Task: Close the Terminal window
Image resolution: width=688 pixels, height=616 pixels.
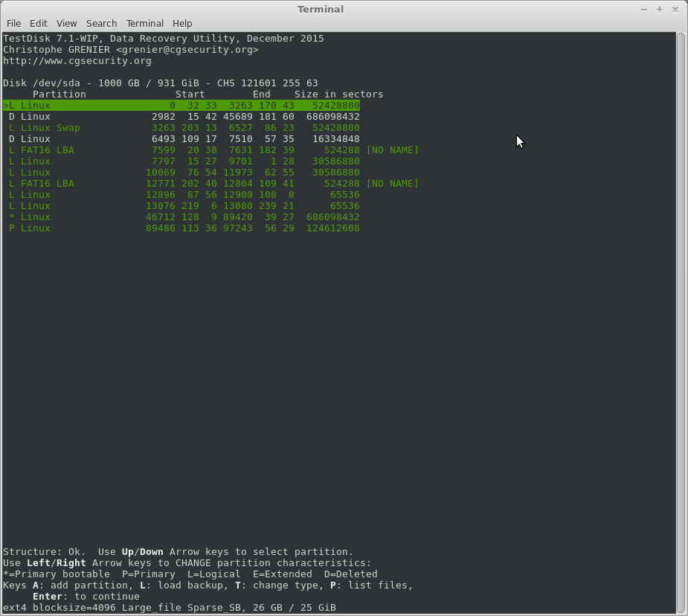Action: pyautogui.click(x=674, y=9)
